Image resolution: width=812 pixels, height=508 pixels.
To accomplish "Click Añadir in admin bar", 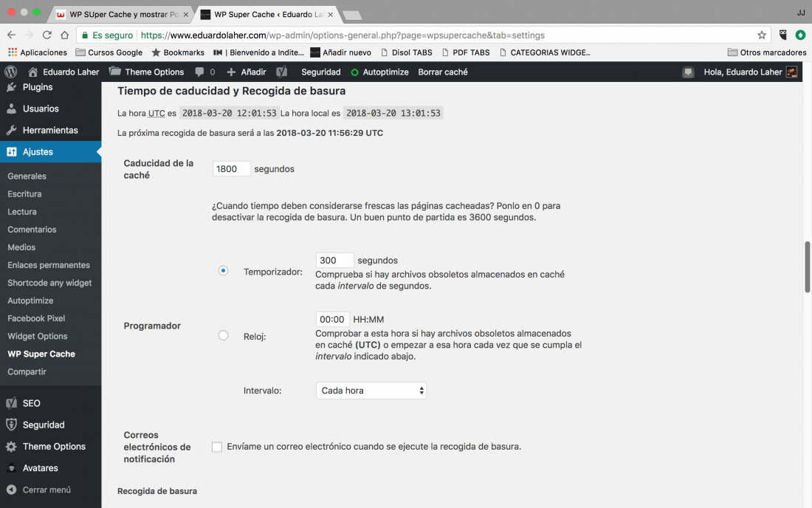I will tap(247, 72).
